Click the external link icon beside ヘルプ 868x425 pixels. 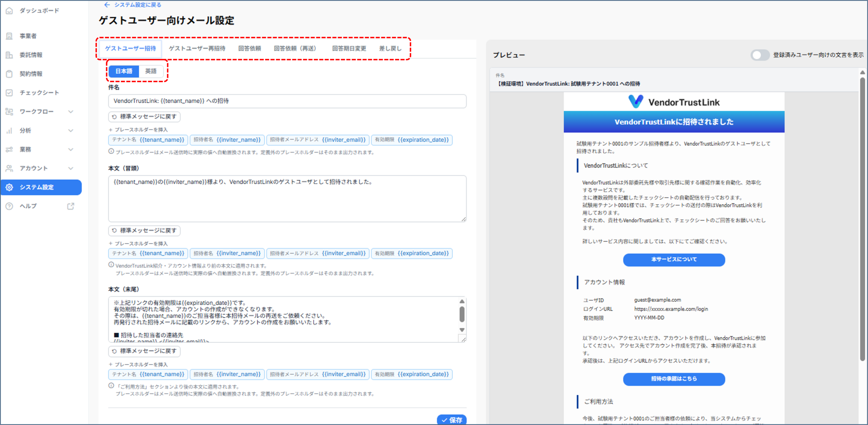click(71, 206)
